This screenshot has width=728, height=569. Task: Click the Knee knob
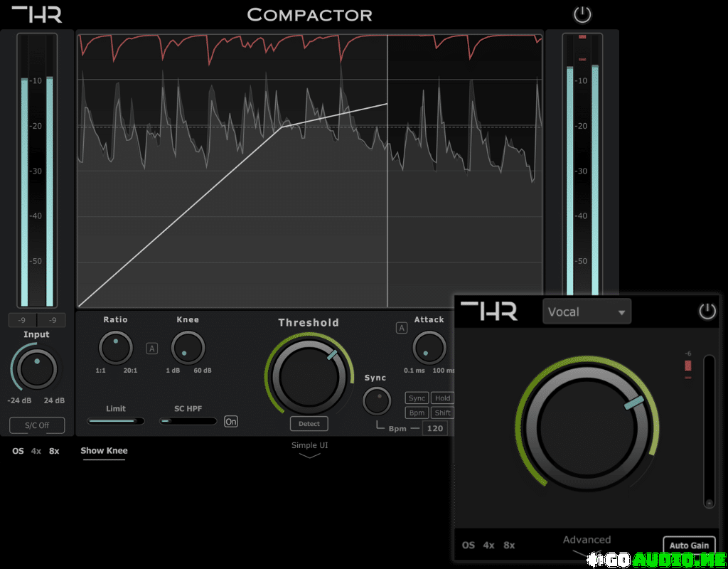(188, 348)
